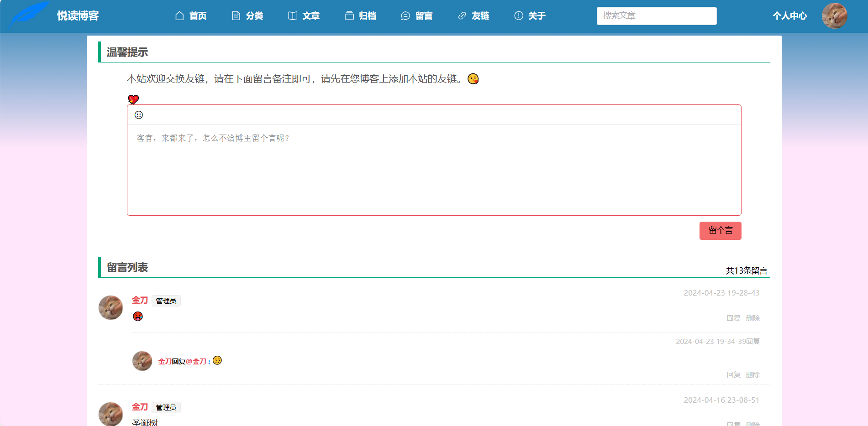Click 管理员 badge on 19-28-43 comment
The image size is (868, 426).
(x=166, y=301)
